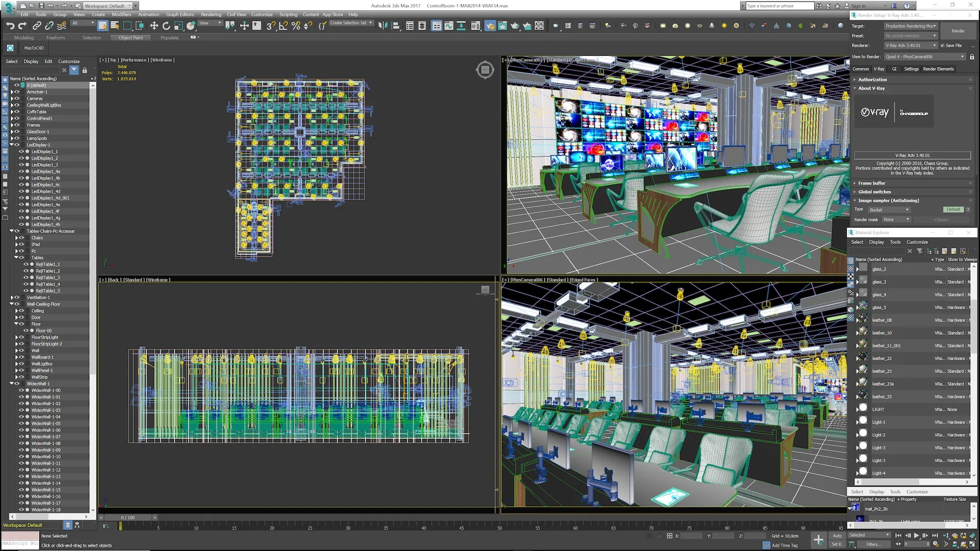Open the Modifiers menu
The image size is (980, 551).
pyautogui.click(x=121, y=14)
